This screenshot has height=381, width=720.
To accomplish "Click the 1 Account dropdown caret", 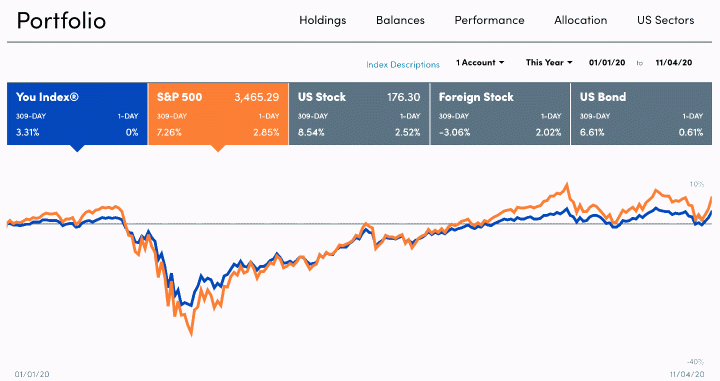I will pyautogui.click(x=501, y=62).
